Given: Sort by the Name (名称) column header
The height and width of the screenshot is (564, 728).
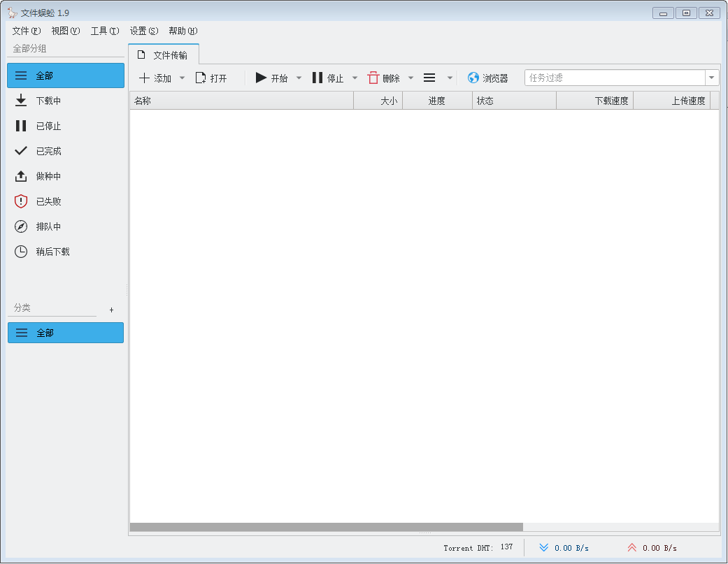Looking at the screenshot, I should tap(241, 101).
